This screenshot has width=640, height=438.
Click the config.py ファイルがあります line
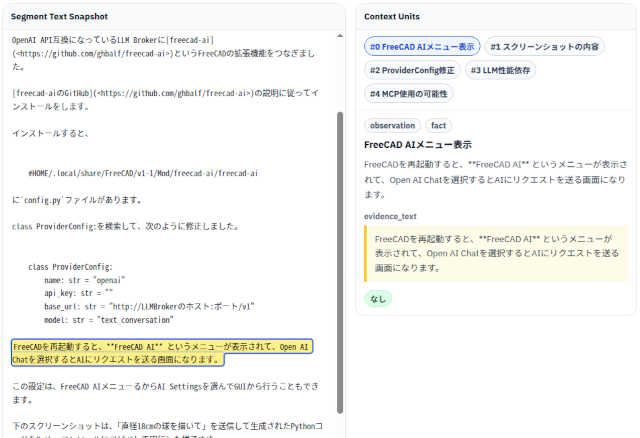[77, 200]
